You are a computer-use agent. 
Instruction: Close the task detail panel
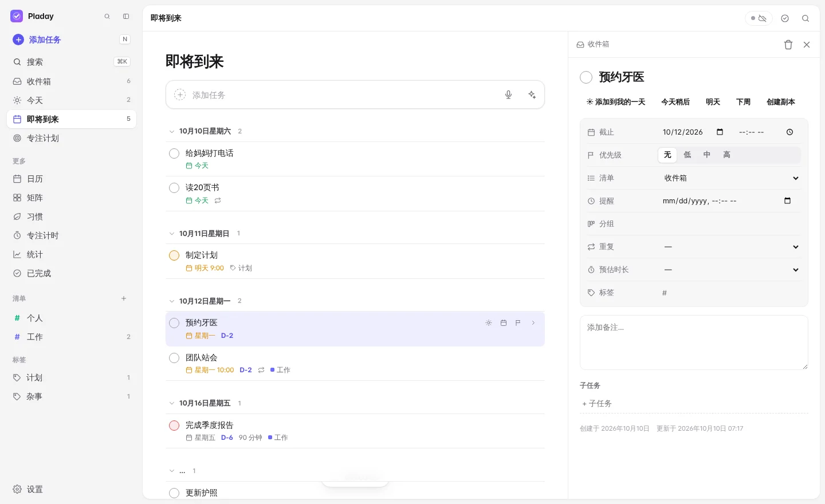pos(807,45)
